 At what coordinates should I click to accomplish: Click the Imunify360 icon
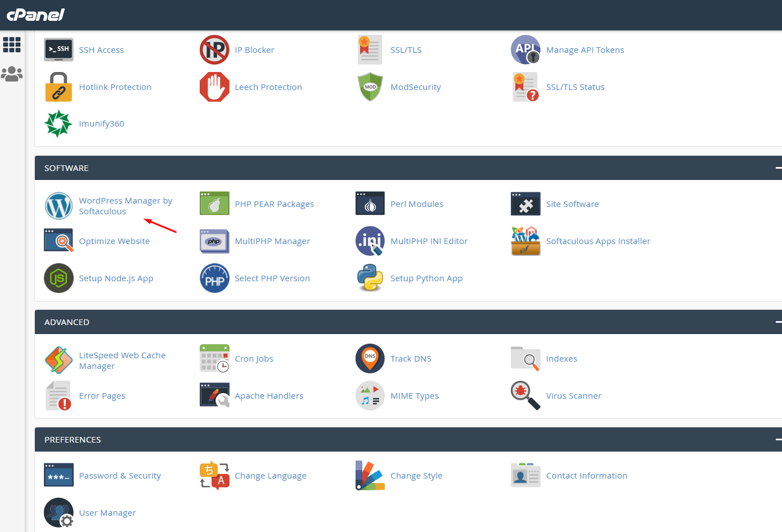point(59,124)
